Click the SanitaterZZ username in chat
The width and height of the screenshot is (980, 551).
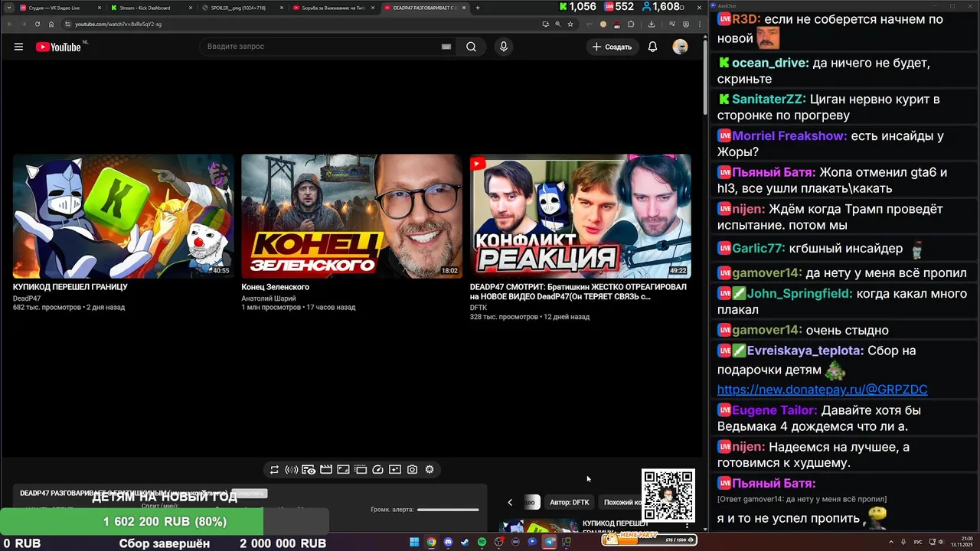(769, 99)
